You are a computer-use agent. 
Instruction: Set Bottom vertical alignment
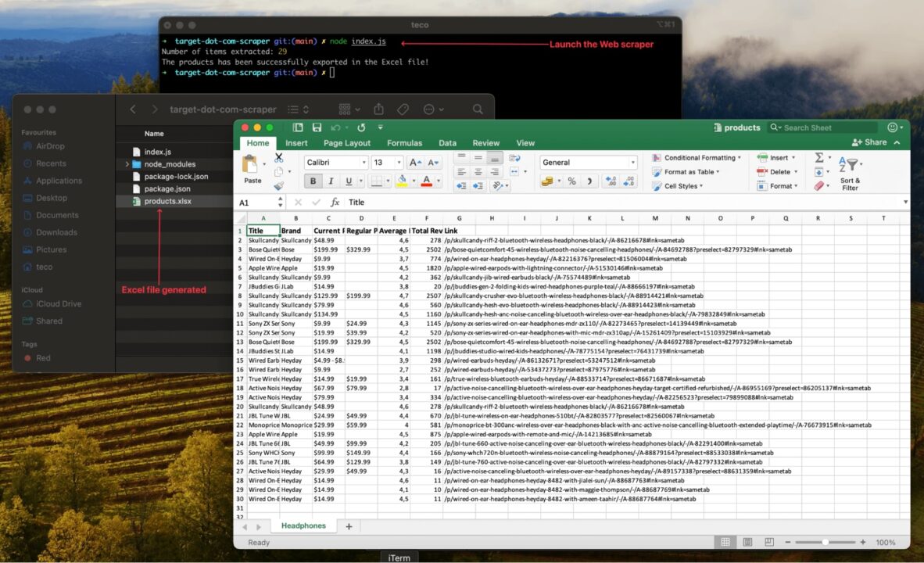click(x=494, y=157)
